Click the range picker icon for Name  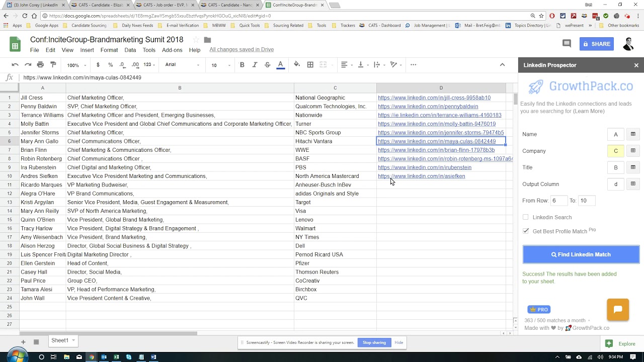pyautogui.click(x=633, y=134)
